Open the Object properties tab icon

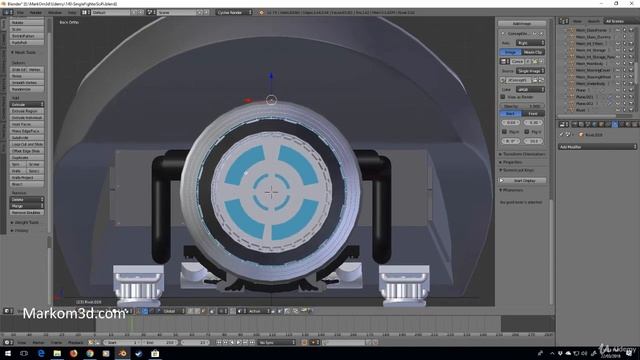click(x=601, y=124)
